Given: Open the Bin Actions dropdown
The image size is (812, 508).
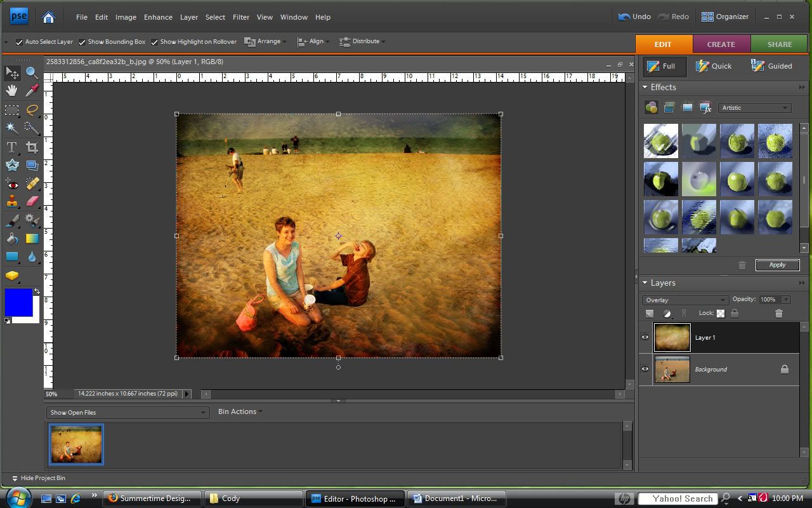Looking at the screenshot, I should (x=240, y=411).
